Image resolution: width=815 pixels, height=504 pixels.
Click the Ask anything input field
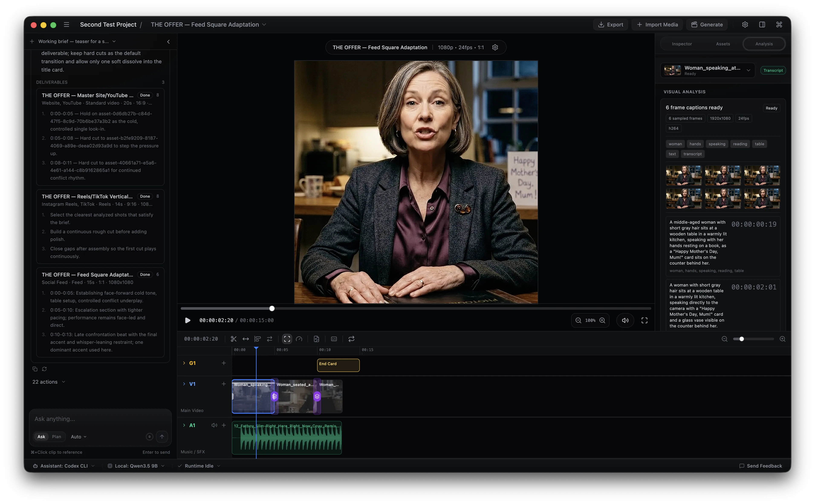click(100, 419)
